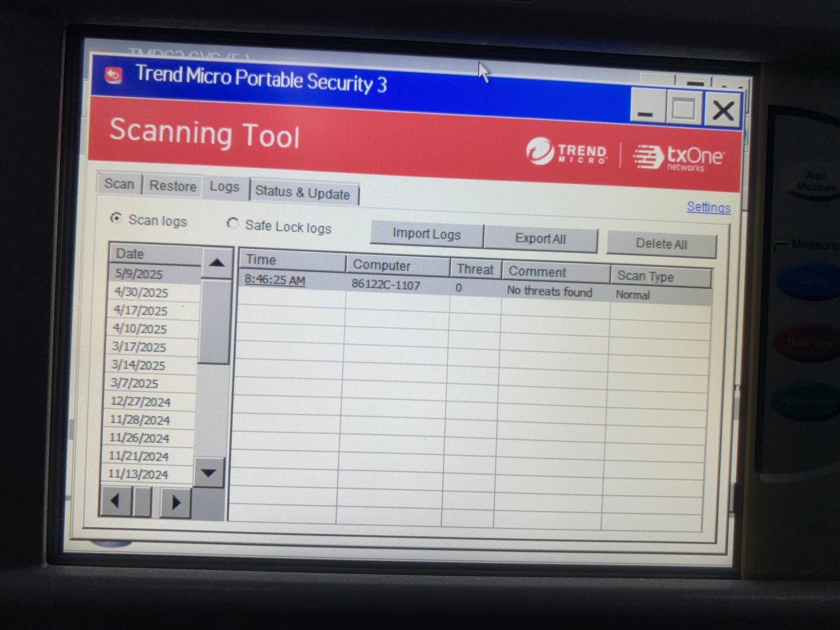840x630 pixels.
Task: Click the date list scroll down arrow
Action: [x=209, y=472]
